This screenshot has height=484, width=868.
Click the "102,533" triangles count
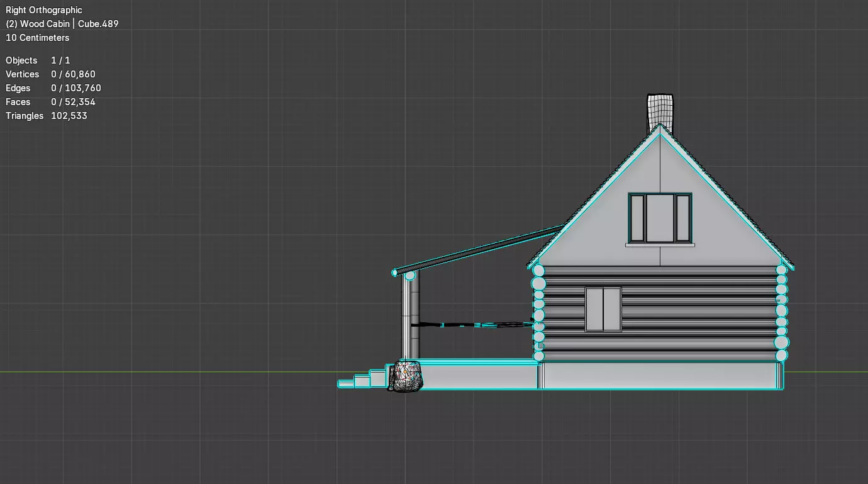tap(69, 116)
